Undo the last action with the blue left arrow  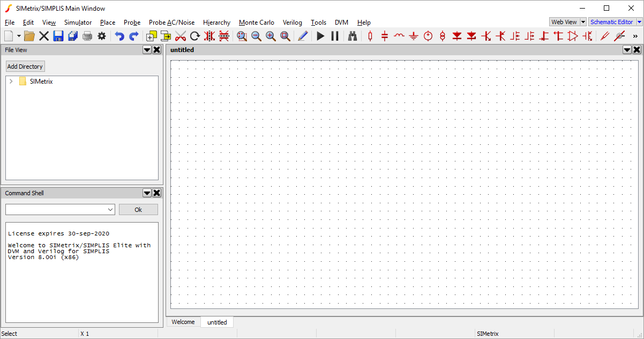pos(119,36)
